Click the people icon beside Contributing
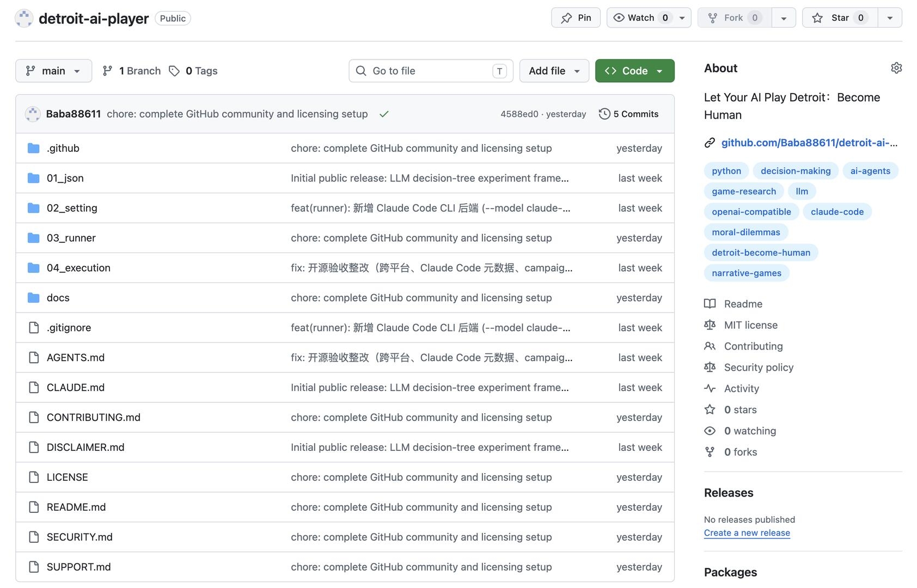The height and width of the screenshot is (588, 917). (710, 346)
